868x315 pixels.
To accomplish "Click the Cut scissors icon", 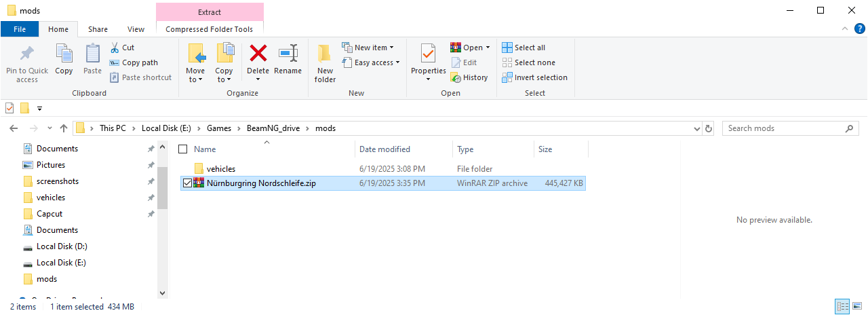I will pyautogui.click(x=115, y=48).
